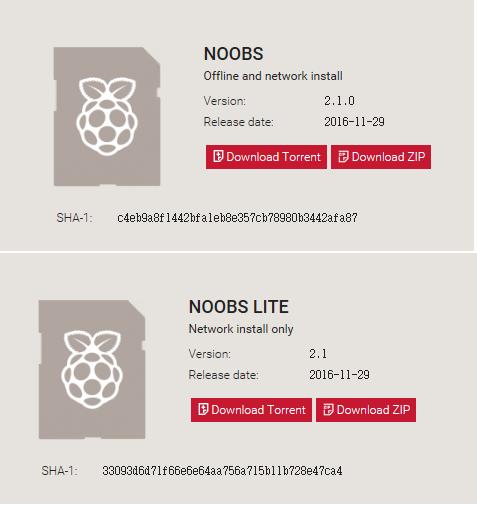The height and width of the screenshot is (505, 477).
Task: Download the NOOBS LITE ZIP archive
Action: click(366, 410)
